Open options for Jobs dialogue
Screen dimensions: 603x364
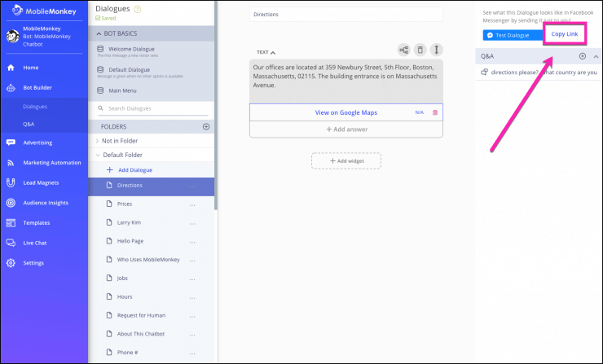(192, 279)
